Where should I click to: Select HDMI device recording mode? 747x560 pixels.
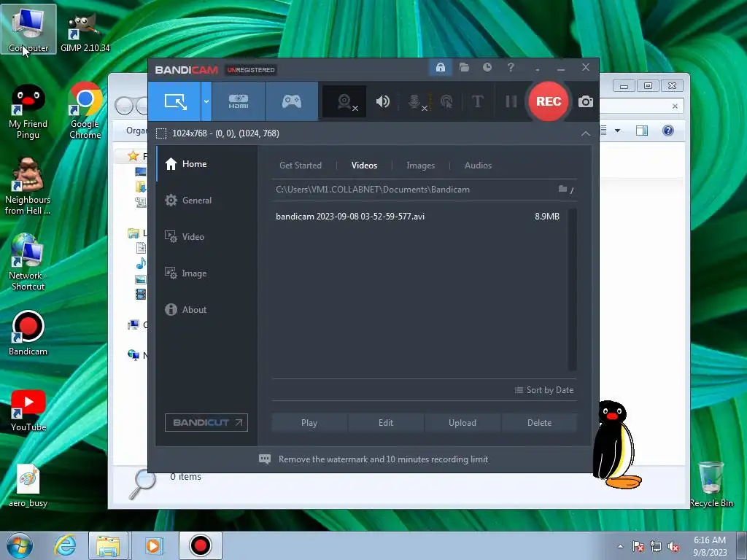(239, 101)
